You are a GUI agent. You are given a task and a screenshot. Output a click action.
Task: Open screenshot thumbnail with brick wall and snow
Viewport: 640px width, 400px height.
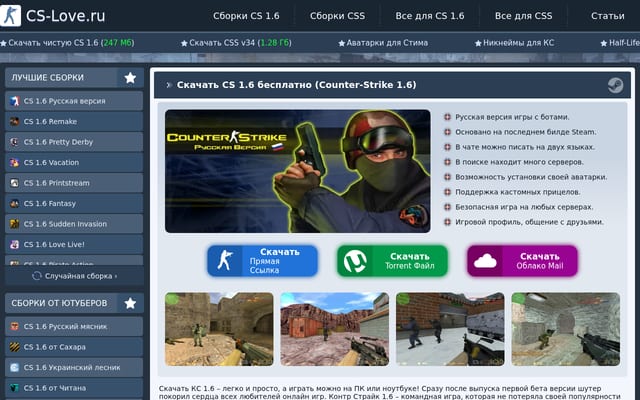tap(450, 329)
